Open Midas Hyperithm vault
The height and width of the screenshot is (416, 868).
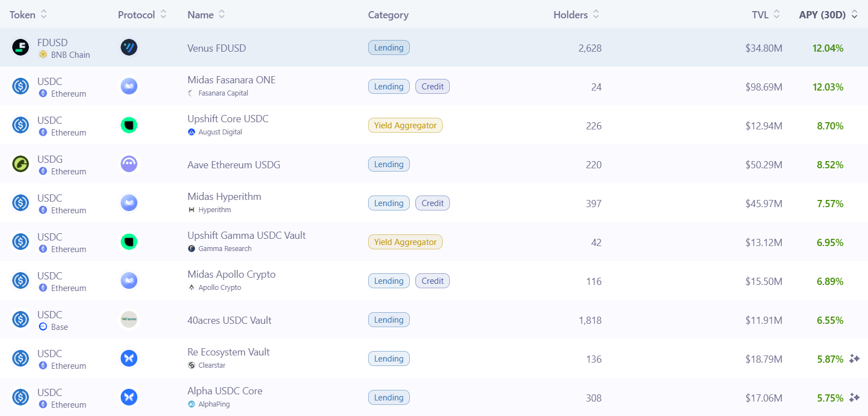[224, 197]
